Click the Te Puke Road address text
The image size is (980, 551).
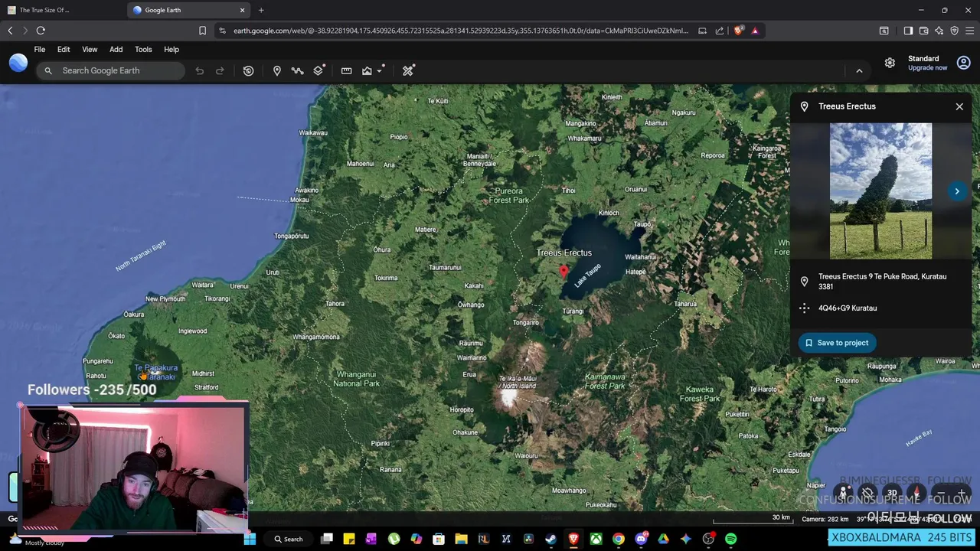point(882,281)
